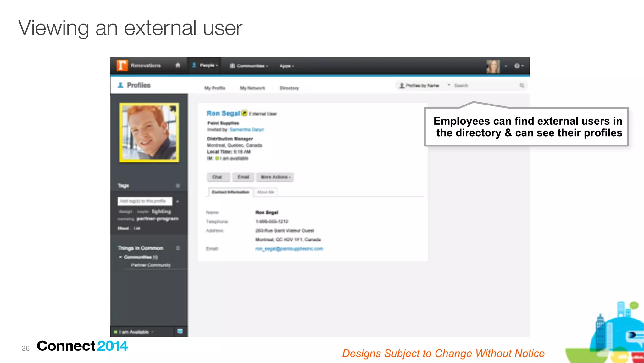Select the design tag
The height and width of the screenshot is (363, 644).
(x=125, y=212)
